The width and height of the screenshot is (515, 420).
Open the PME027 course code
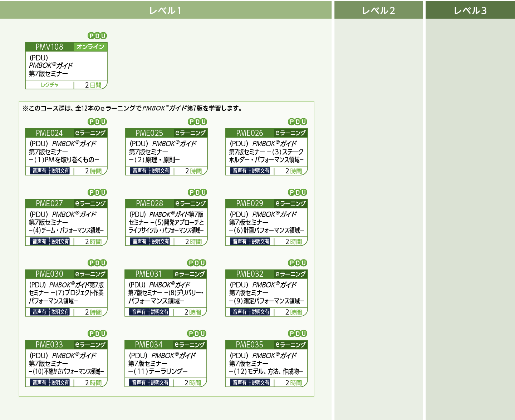[49, 203]
